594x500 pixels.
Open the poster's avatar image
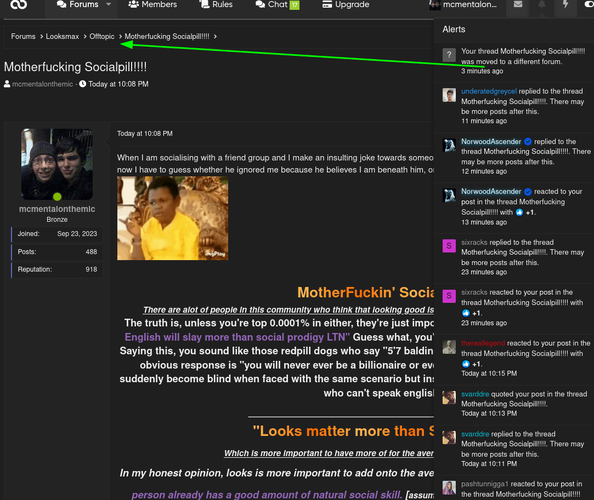pyautogui.click(x=57, y=164)
